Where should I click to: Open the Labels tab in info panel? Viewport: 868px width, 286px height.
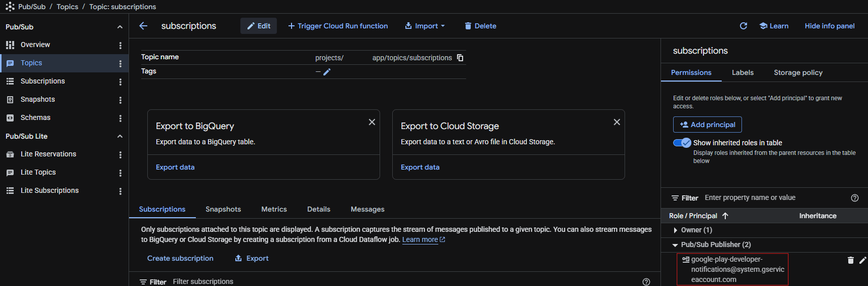coord(742,72)
